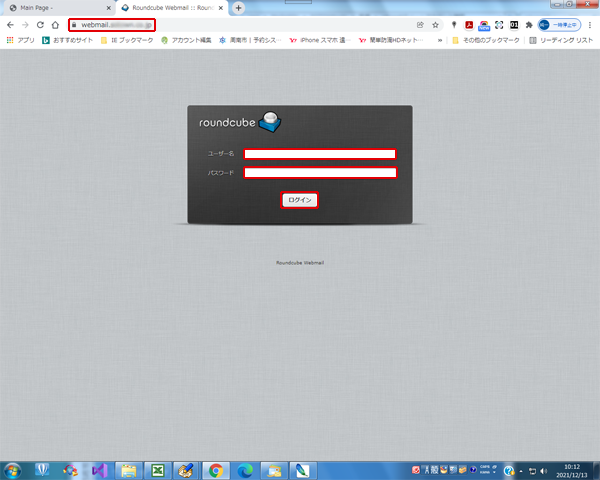
Task: Open the IE ブックマーク folder
Action: (127, 40)
